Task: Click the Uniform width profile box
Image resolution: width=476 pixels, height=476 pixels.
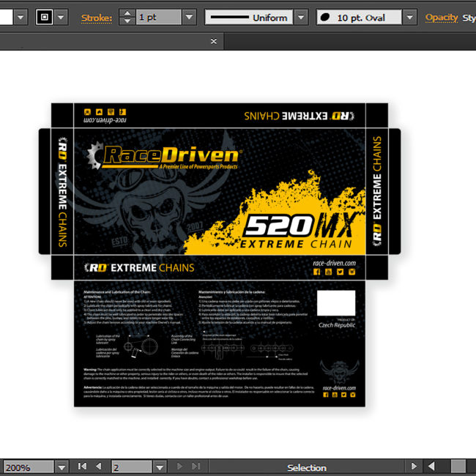Action: pos(249,18)
